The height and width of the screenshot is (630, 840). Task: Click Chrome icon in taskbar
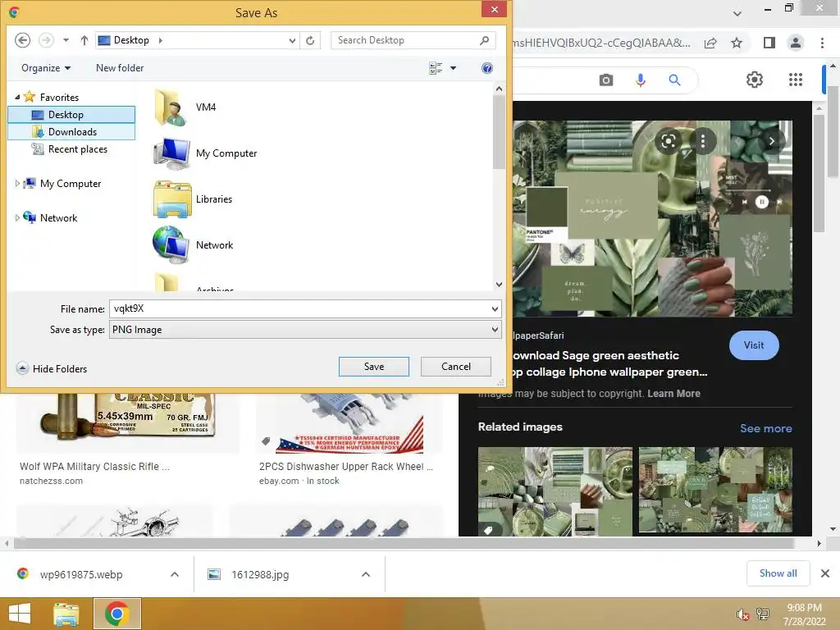[117, 614]
